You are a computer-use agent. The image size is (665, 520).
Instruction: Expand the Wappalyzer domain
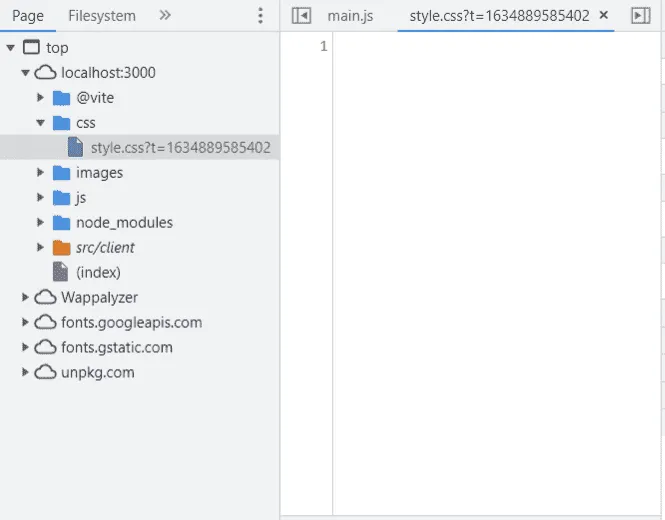(25, 297)
